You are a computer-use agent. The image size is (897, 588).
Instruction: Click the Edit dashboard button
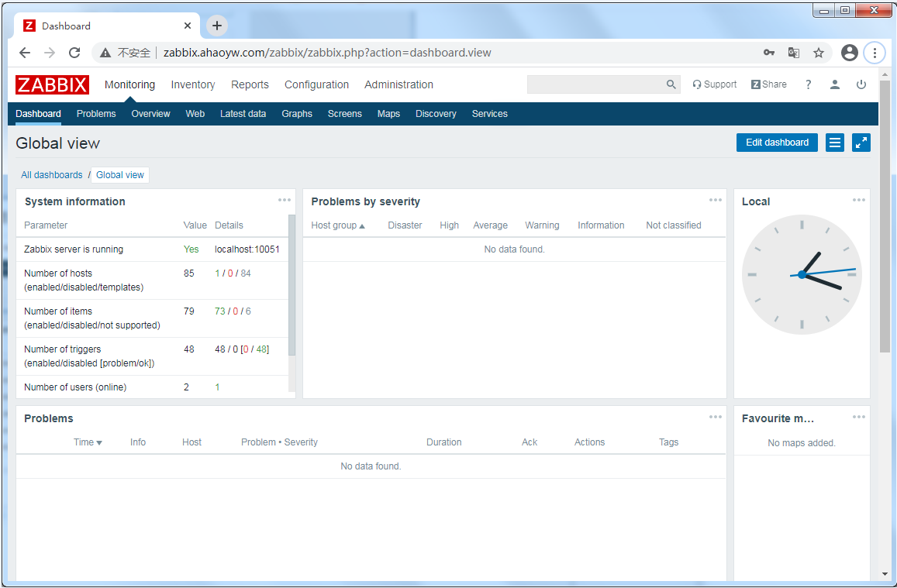(776, 143)
